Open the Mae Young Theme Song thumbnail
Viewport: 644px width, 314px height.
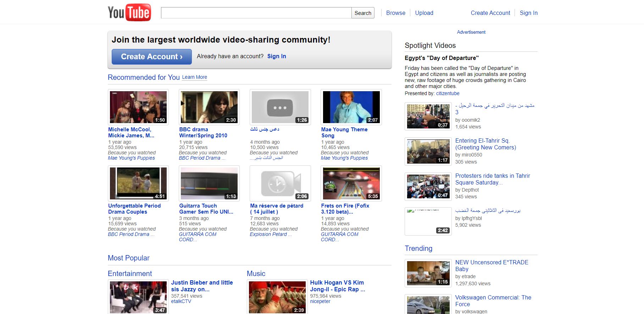tap(351, 107)
